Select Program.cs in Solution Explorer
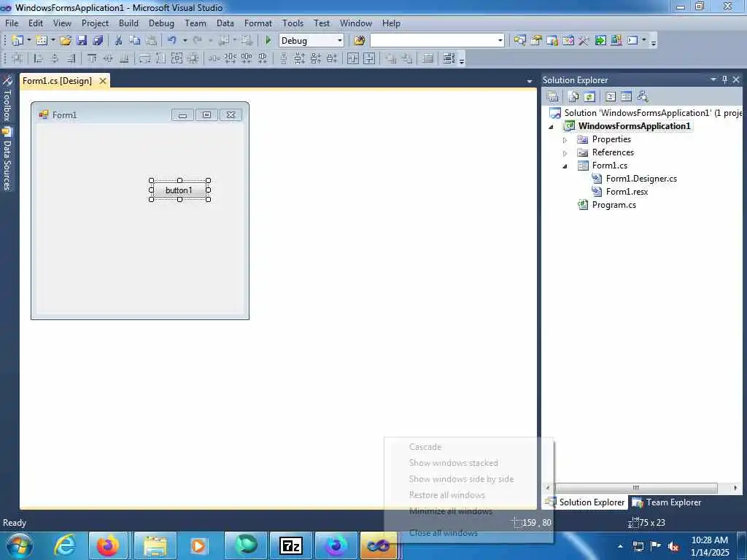This screenshot has width=747, height=560. [614, 205]
